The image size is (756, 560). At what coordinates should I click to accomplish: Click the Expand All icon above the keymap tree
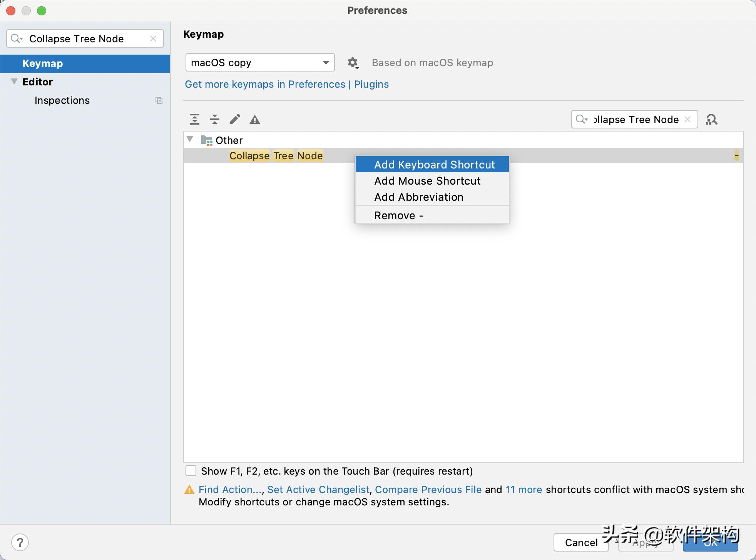click(195, 119)
